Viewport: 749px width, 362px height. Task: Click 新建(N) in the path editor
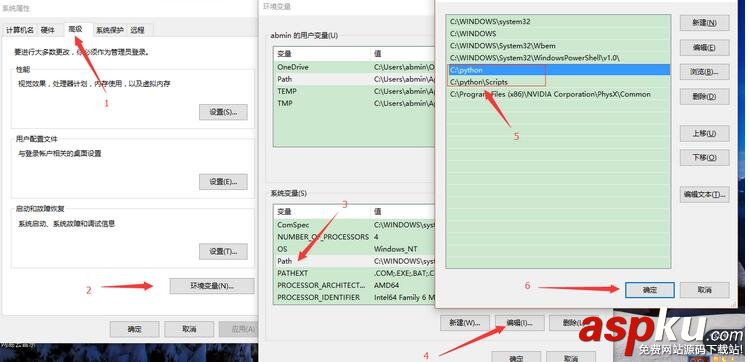tap(705, 23)
